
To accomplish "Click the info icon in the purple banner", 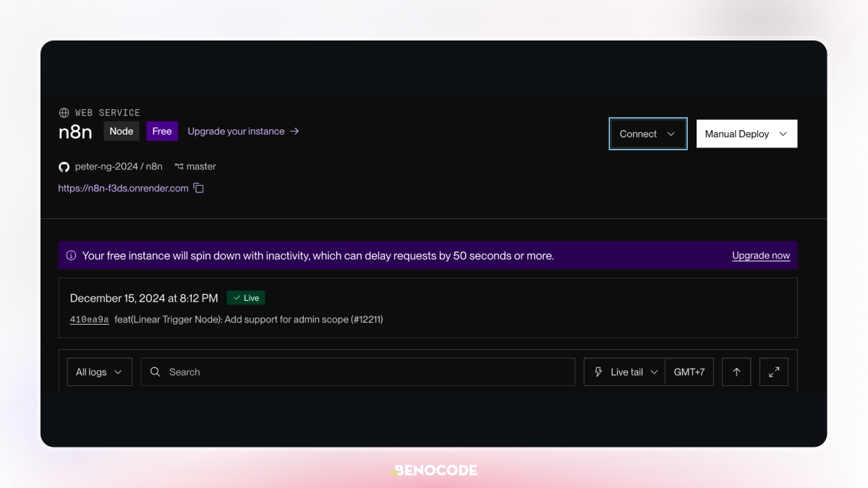I will point(71,255).
